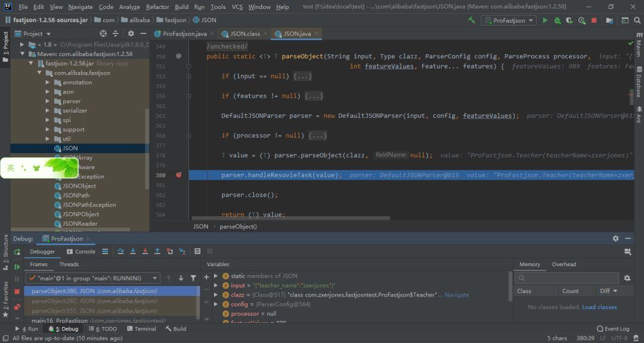This screenshot has height=343, width=644.
Task: Click the Build project hammer icon
Action: coord(472,20)
